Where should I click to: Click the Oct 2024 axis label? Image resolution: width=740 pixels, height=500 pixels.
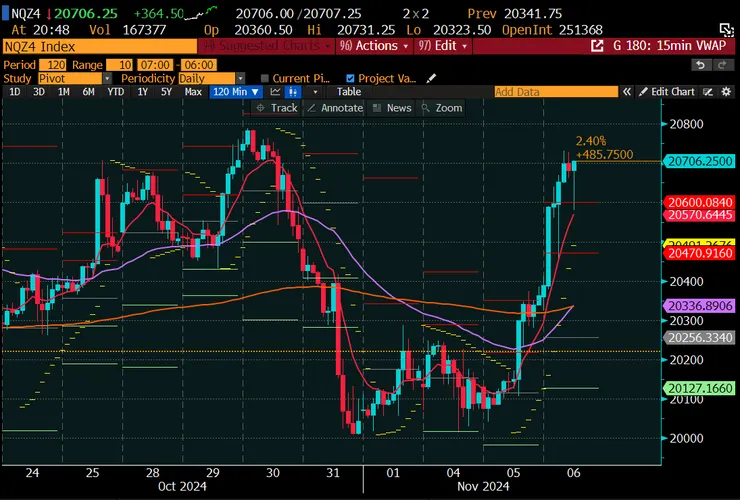182,486
